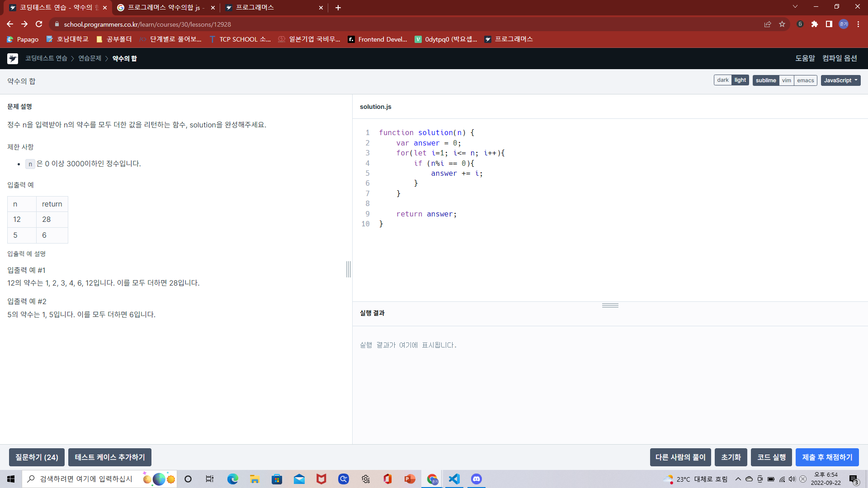
Task: Open Task View on the taskbar
Action: coord(210,479)
